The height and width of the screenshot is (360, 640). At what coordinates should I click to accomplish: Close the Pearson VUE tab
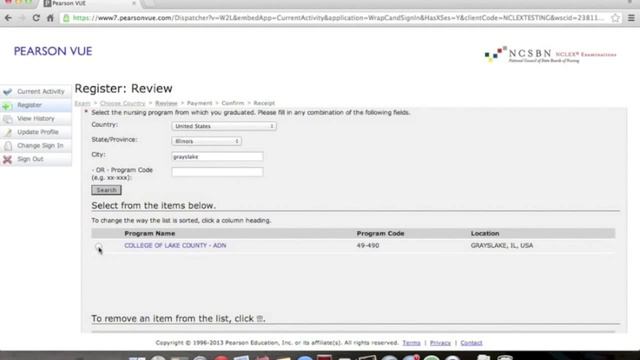click(133, 3)
